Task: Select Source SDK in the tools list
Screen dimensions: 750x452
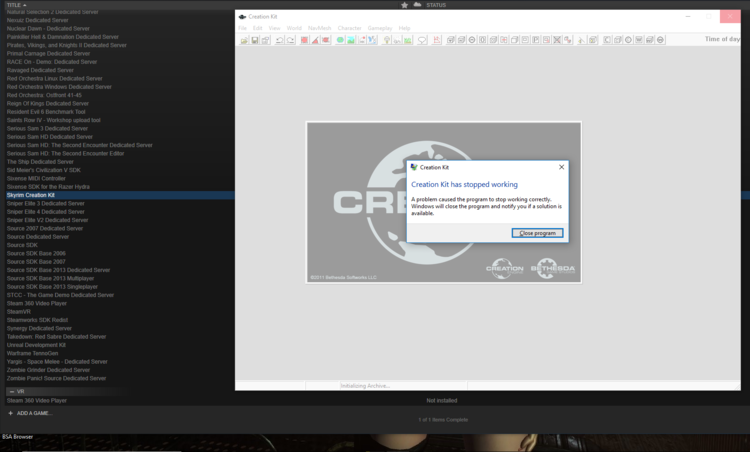Action: click(x=22, y=245)
